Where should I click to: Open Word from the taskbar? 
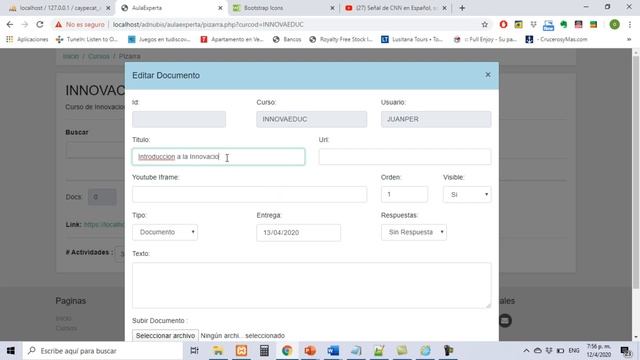[x=333, y=351]
